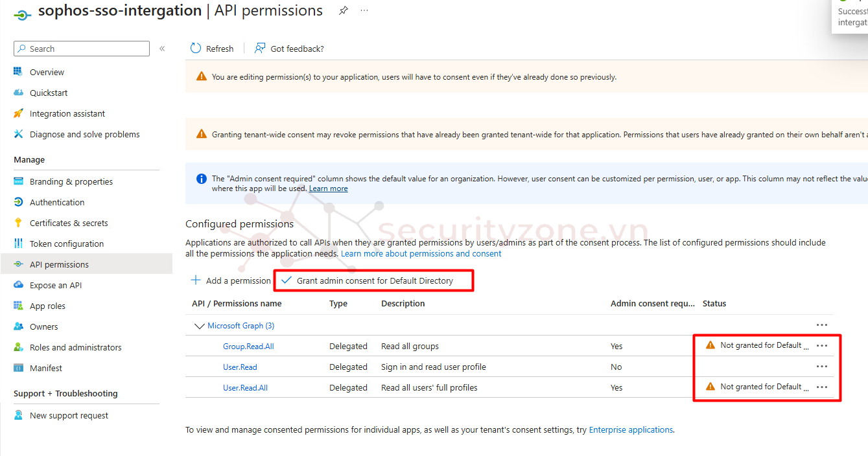
Task: Click 'Yes' admin consent value for Group.Read.All
Action: click(616, 347)
